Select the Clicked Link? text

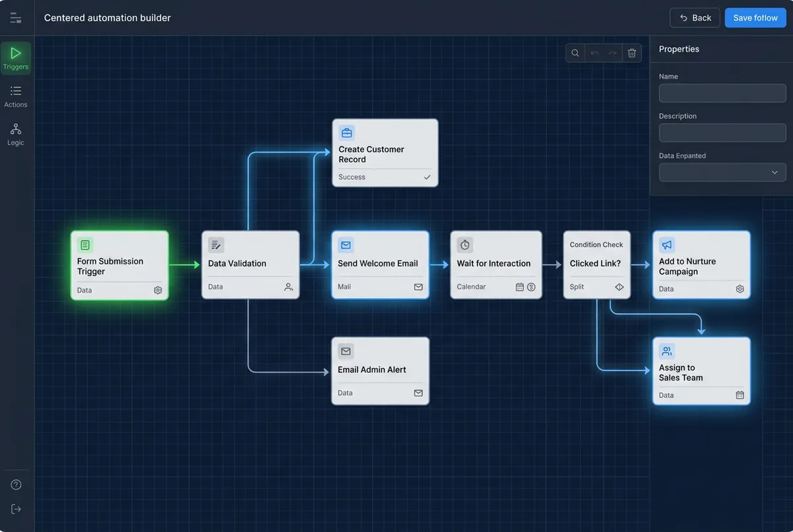point(595,263)
